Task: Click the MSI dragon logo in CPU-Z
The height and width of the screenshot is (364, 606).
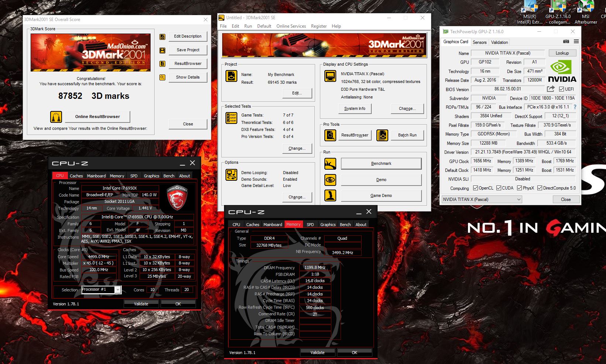Action: pos(178,198)
